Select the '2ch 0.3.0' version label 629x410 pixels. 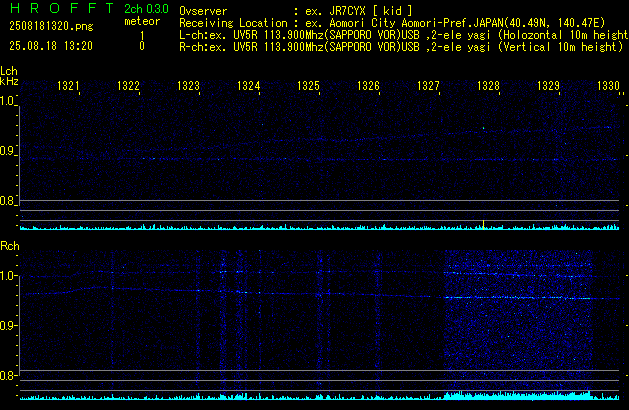pos(146,9)
